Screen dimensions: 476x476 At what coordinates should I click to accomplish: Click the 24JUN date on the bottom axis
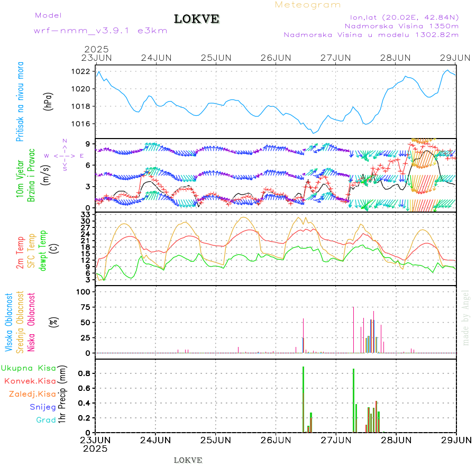coord(155,440)
